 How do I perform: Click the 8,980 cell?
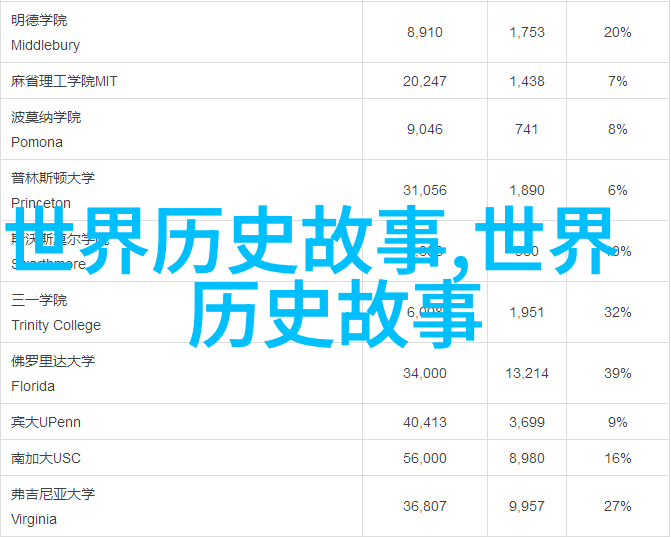coord(527,459)
